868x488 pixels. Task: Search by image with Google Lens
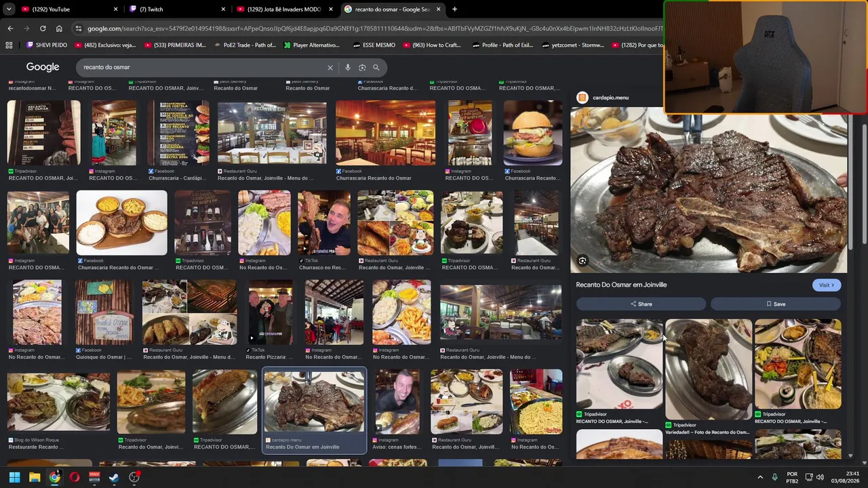tap(362, 67)
